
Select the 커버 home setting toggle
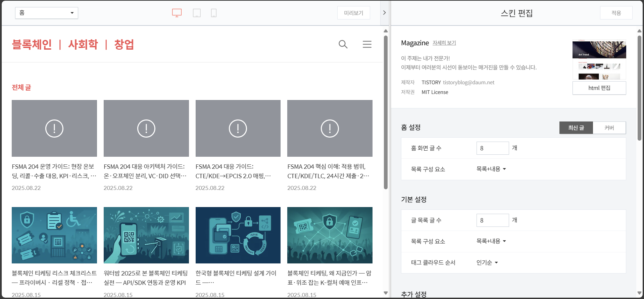609,128
